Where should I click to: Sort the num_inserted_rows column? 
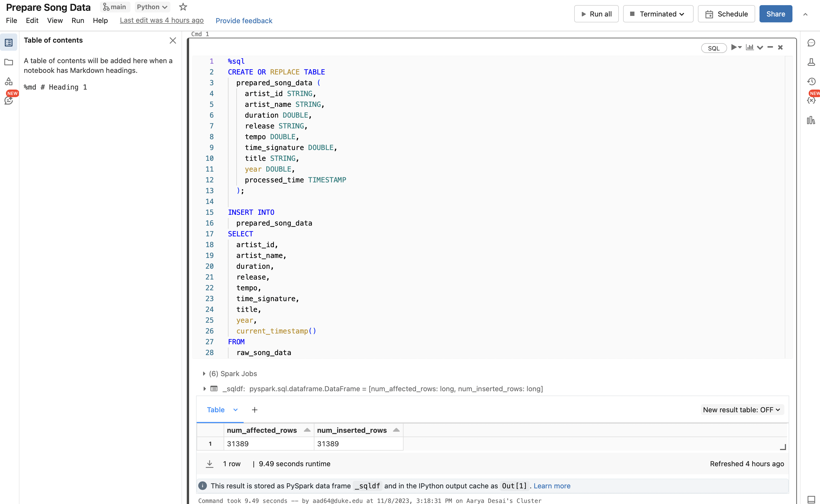tap(396, 430)
